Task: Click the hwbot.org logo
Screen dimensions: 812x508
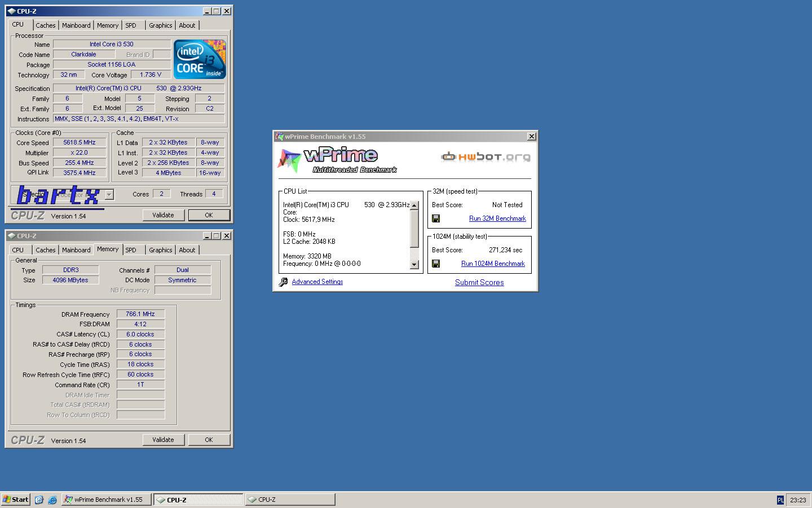Action: coord(486,156)
